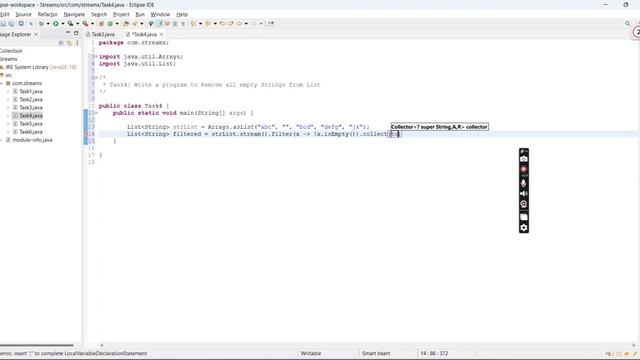Maximize the Package Explorer view
The width and height of the screenshot is (640, 360).
(x=76, y=33)
